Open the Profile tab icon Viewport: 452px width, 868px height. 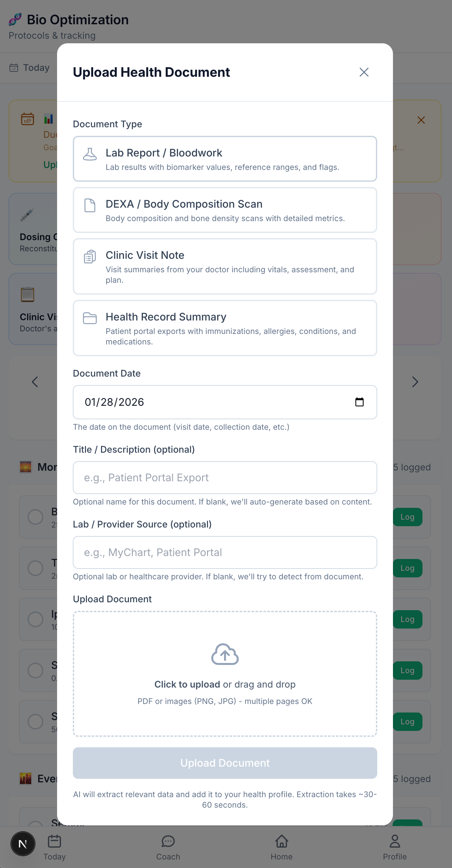coord(395,842)
